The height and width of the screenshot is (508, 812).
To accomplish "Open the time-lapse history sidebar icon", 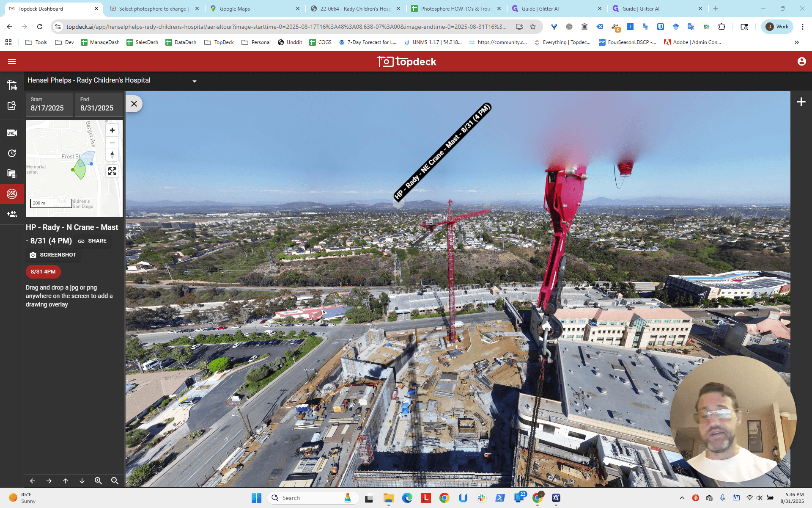I will coord(12,153).
